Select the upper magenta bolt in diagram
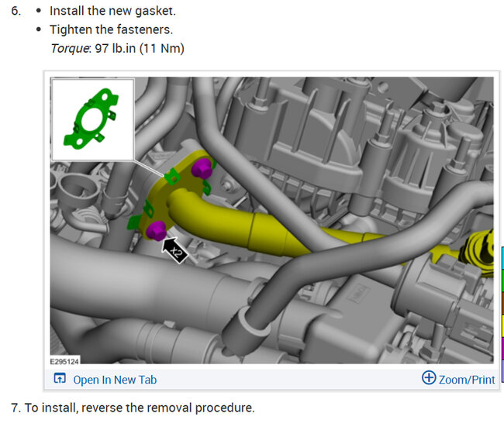The height and width of the screenshot is (427, 504). [202, 167]
